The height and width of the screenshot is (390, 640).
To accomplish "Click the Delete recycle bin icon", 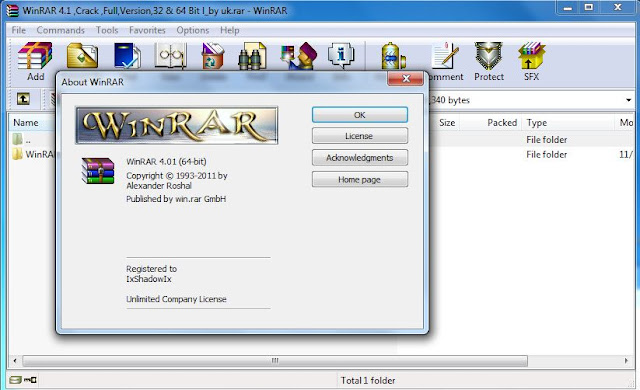I will 213,55.
